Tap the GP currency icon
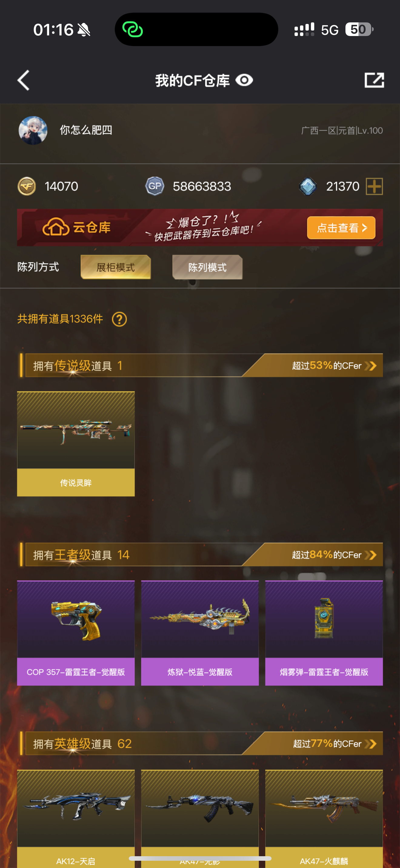The height and width of the screenshot is (868, 400). pos(155,186)
